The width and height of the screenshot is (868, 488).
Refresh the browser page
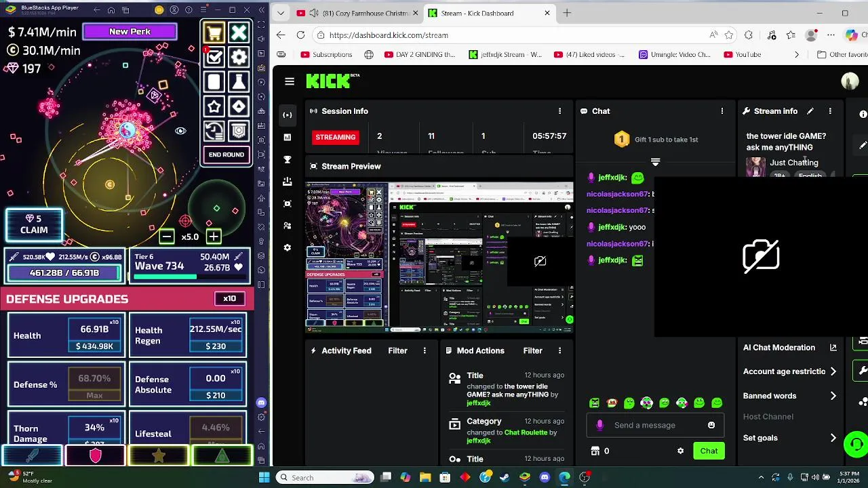tap(300, 35)
